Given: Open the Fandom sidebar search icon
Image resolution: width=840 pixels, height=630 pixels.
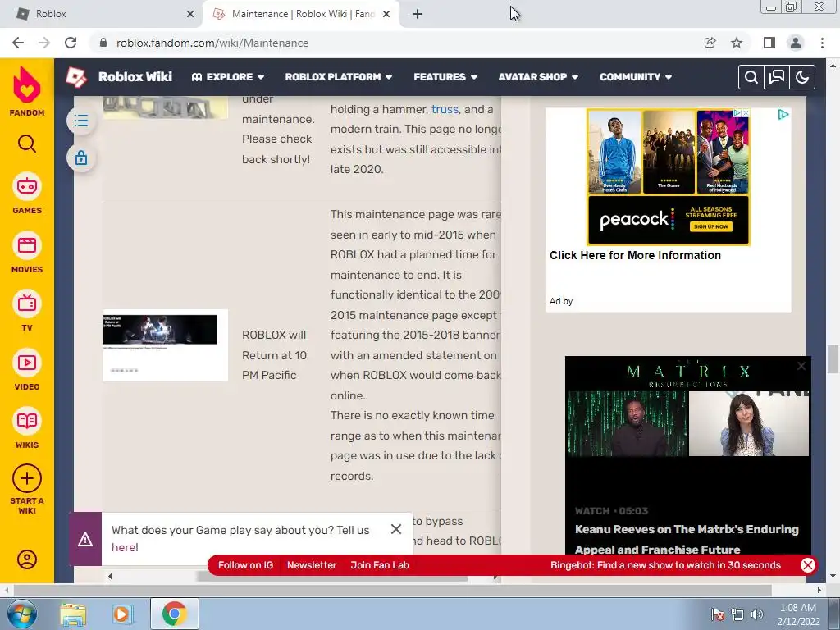Looking at the screenshot, I should [27, 144].
